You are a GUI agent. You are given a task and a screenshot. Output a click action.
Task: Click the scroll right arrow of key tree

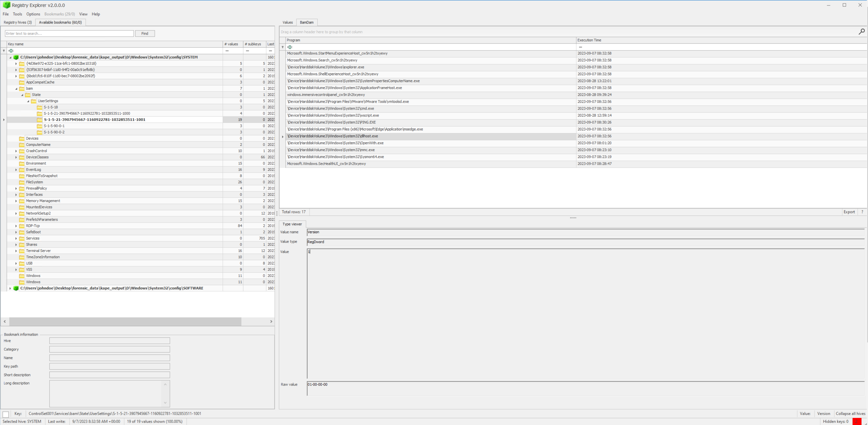tap(271, 322)
